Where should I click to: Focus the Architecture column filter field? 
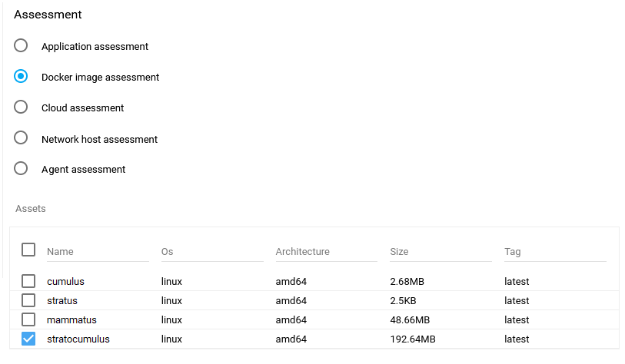(326, 252)
